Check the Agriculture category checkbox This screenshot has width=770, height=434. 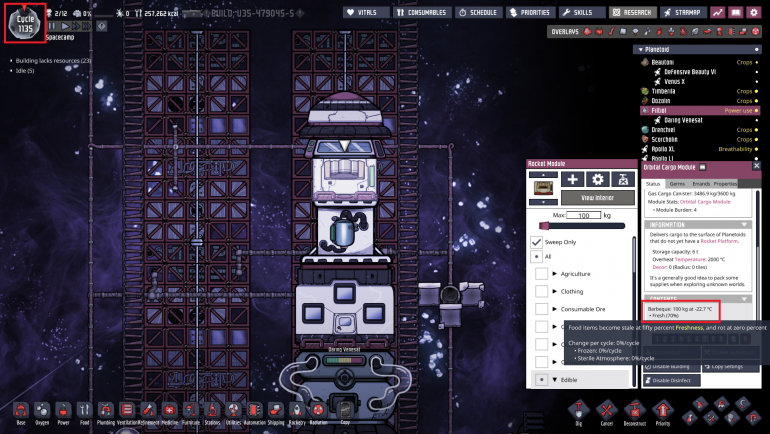click(541, 273)
